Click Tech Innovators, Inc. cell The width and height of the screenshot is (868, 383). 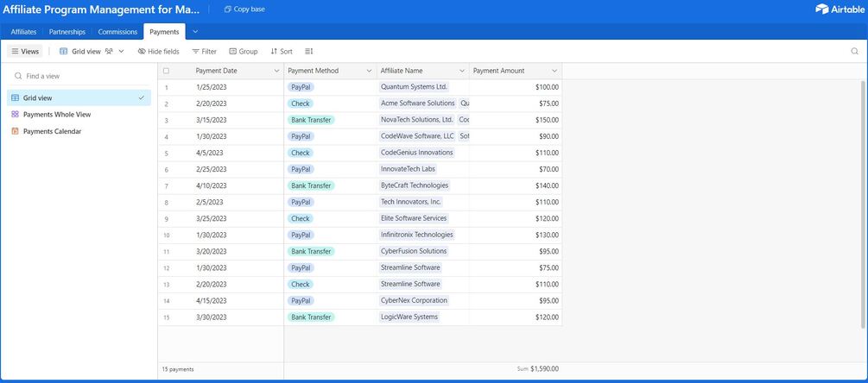point(411,202)
